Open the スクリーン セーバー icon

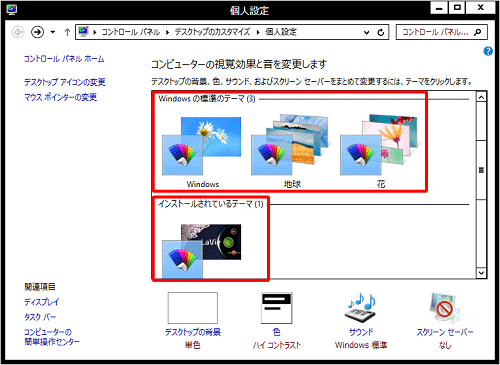(445, 308)
